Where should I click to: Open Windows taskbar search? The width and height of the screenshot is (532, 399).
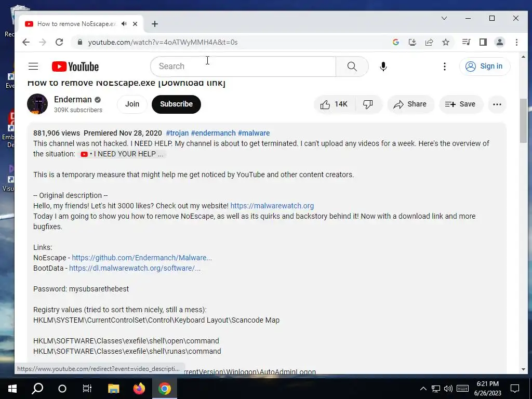pos(37,389)
